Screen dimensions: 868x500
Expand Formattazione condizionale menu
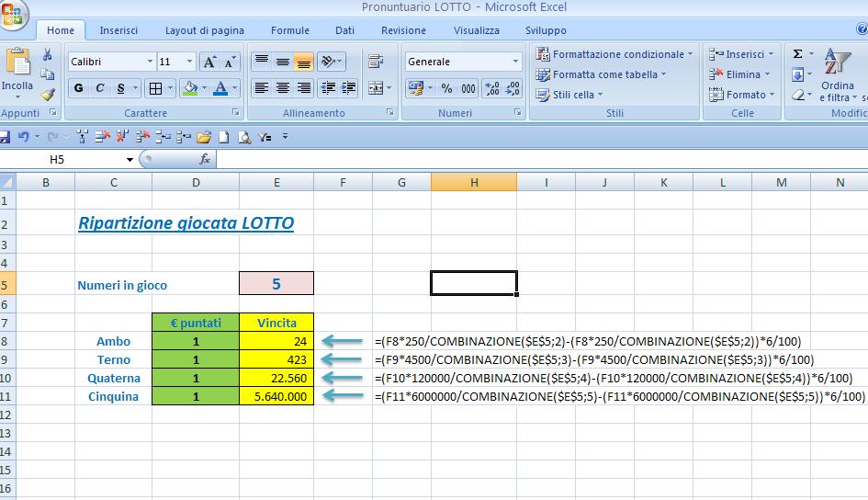(614, 54)
